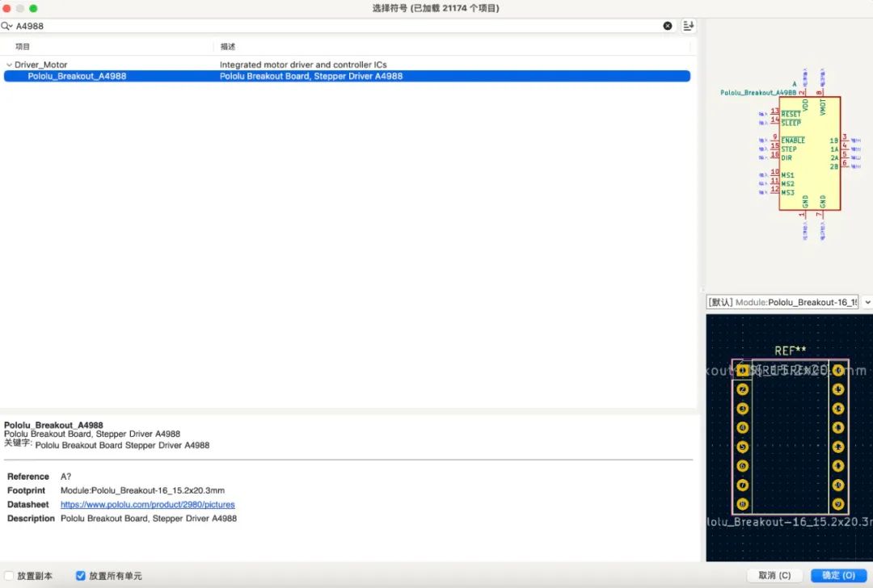This screenshot has height=588, width=873.
Task: Enable the 放置副本 checkbox
Action: point(9,576)
